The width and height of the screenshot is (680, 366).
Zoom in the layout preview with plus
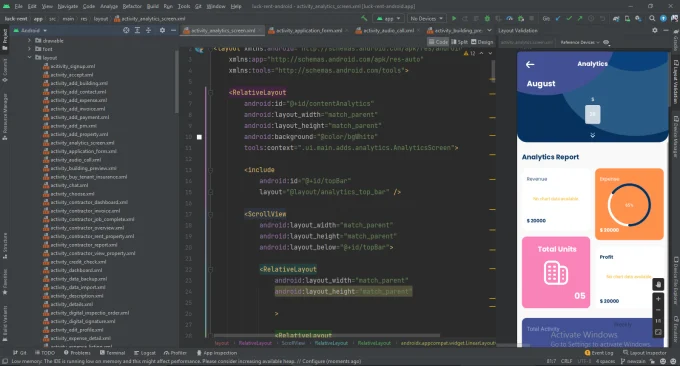pyautogui.click(x=658, y=299)
